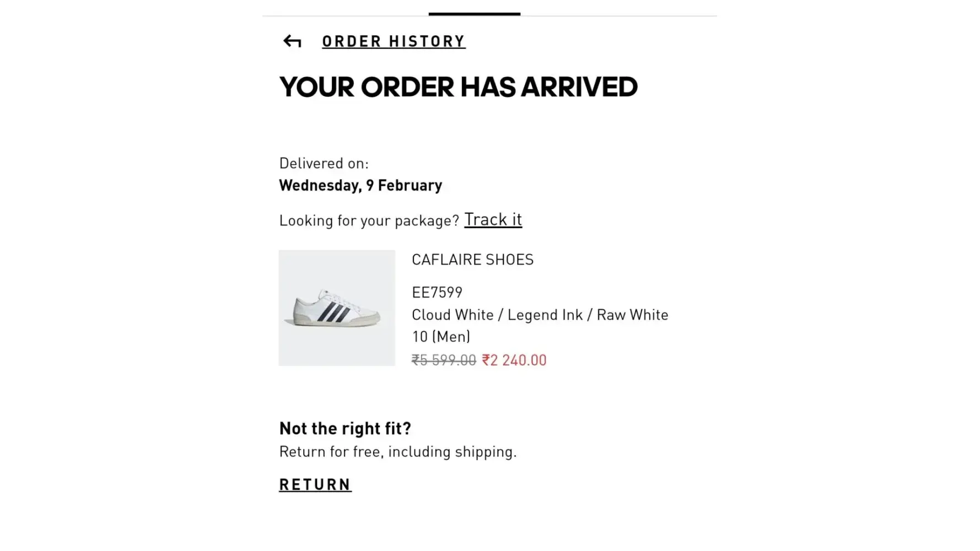This screenshot has height=551, width=980.
Task: Click the RETURN link
Action: coord(315,484)
